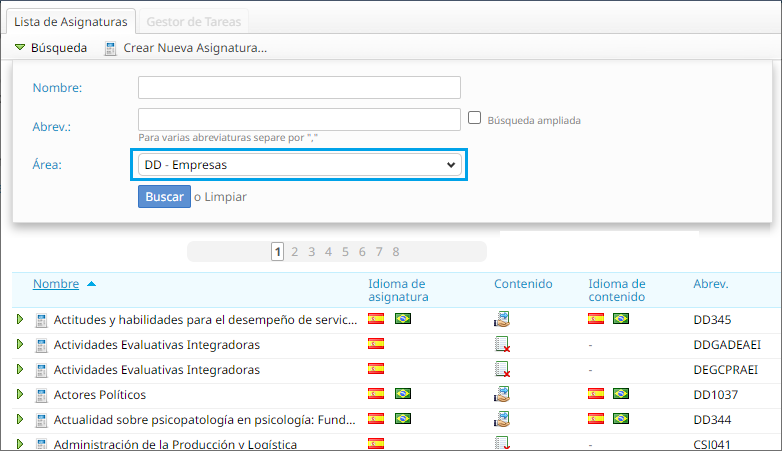The width and height of the screenshot is (783, 452).
Task: Click the Brazilian subject-language flag in DD344 row
Action: 403,419
